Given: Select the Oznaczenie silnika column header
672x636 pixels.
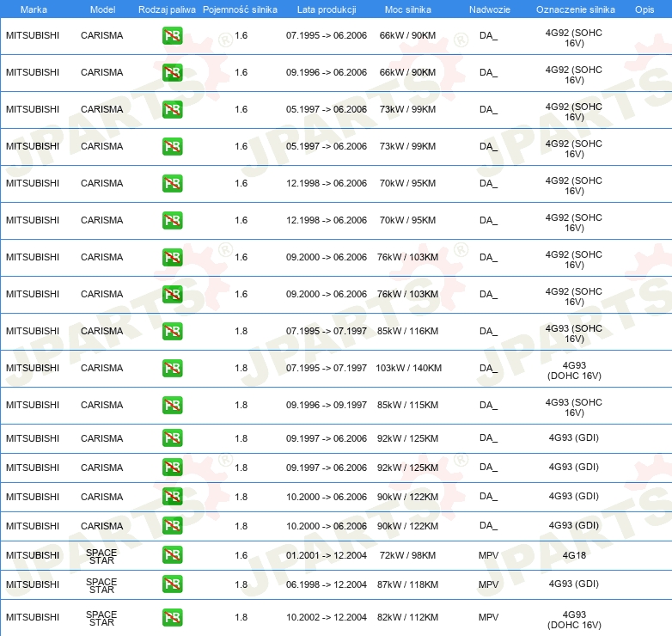Looking at the screenshot, I should coord(575,9).
